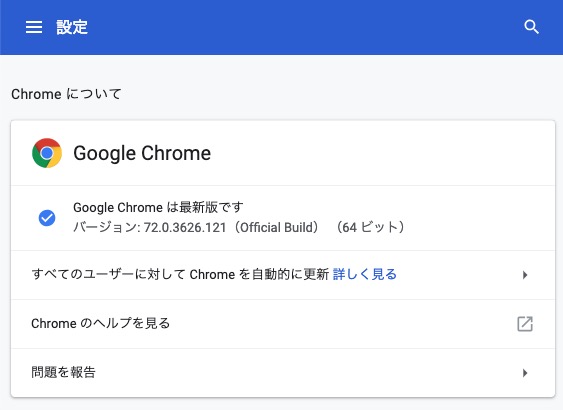Click the (64 ビット) label
The height and width of the screenshot is (410, 563).
pos(371,228)
